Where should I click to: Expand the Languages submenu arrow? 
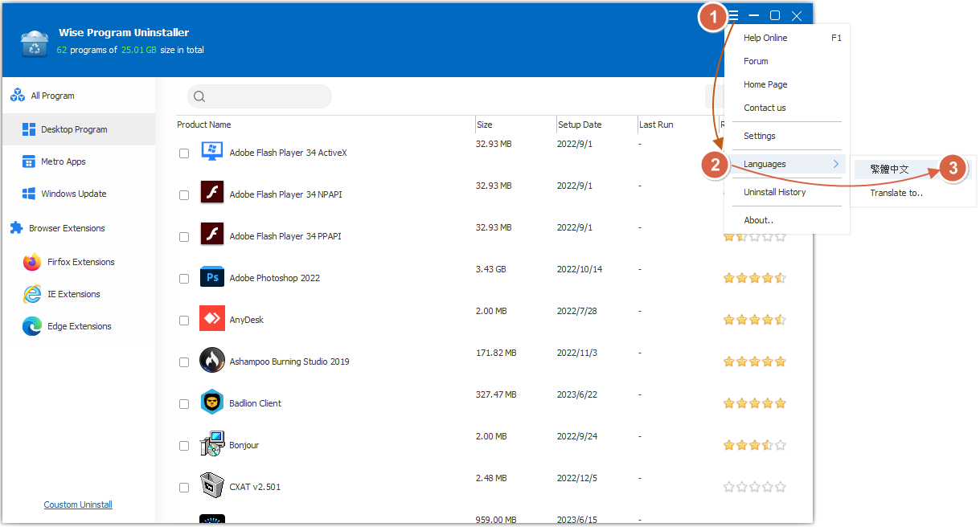836,164
